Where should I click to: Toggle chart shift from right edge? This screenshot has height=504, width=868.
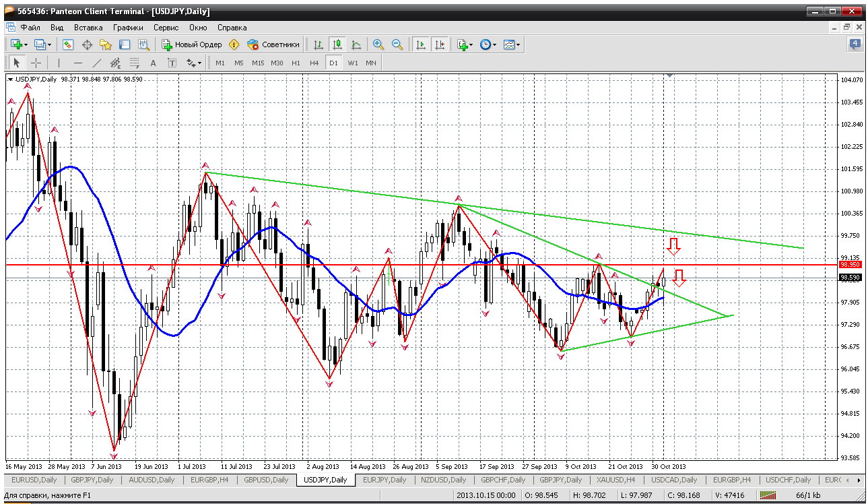(440, 44)
